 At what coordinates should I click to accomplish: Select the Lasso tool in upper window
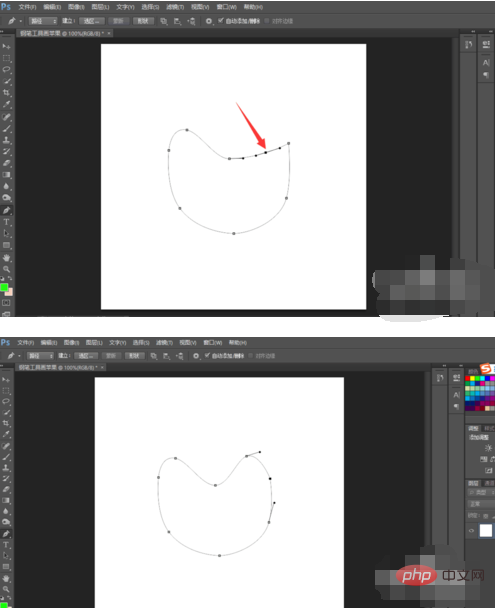pyautogui.click(x=6, y=70)
